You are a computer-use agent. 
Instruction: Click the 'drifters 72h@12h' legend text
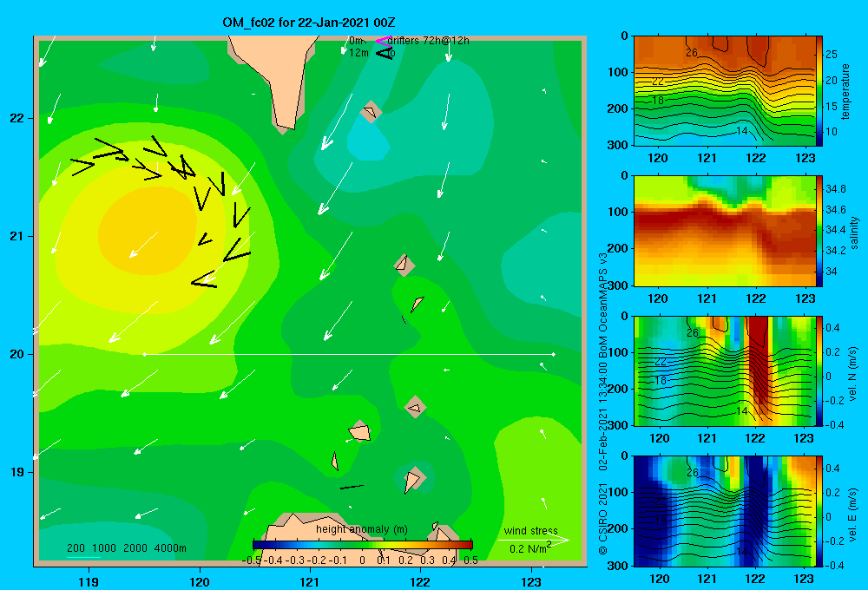coord(429,41)
